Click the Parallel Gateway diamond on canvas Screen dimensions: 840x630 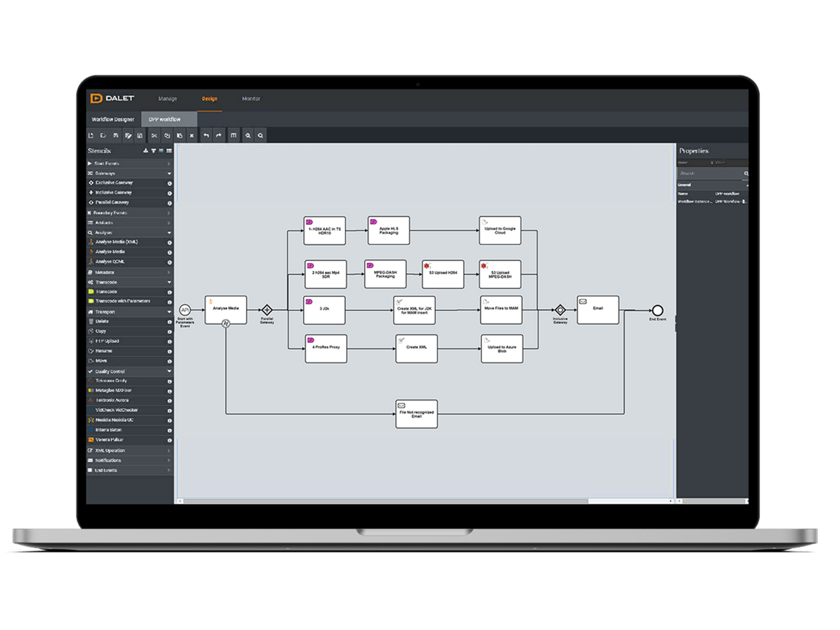point(267,310)
